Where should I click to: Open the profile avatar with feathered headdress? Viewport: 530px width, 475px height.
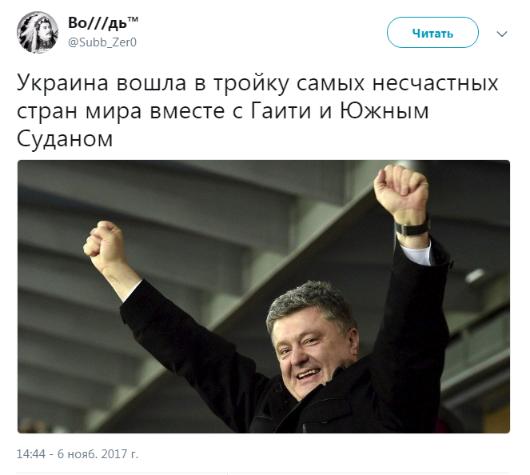click(x=38, y=32)
